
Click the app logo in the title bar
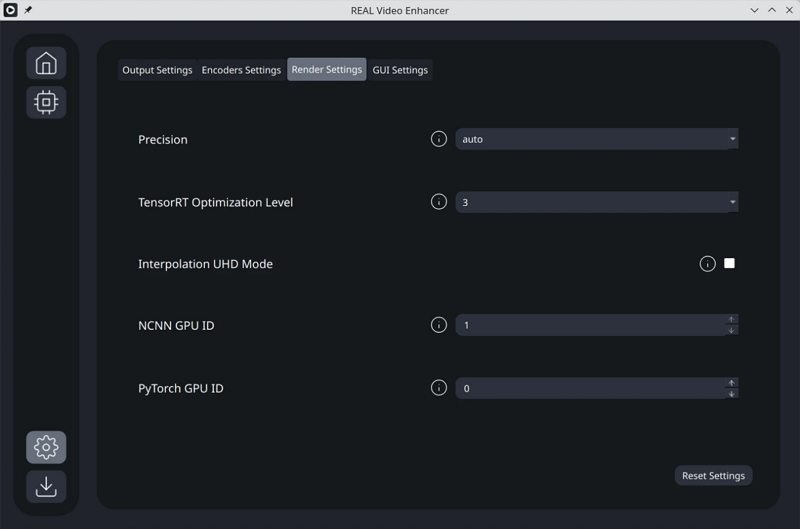coord(10,10)
